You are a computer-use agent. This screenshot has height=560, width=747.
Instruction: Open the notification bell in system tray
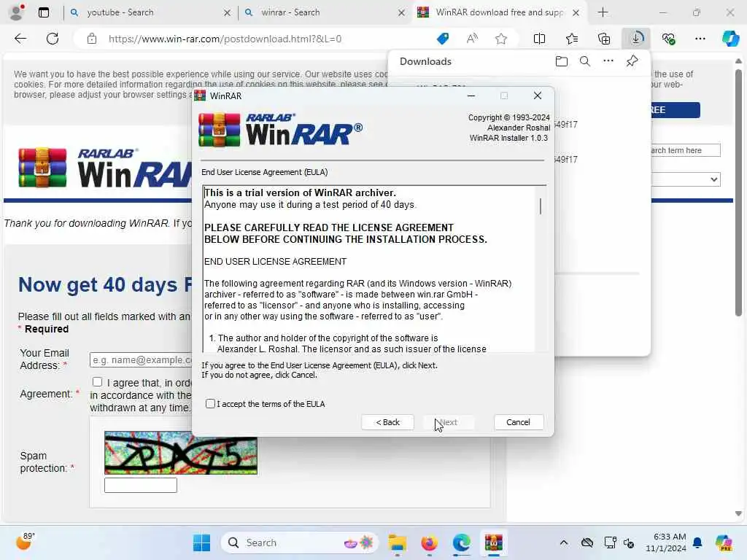(697, 542)
